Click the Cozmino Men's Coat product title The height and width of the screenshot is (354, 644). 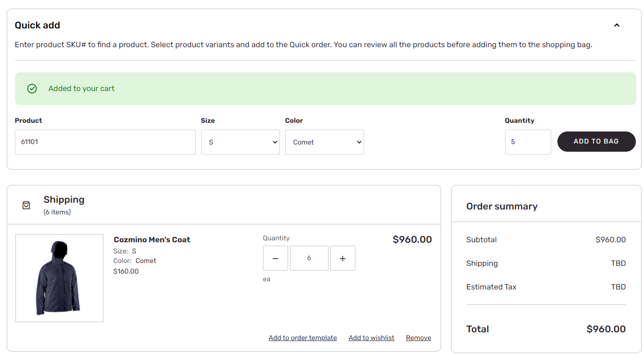152,239
